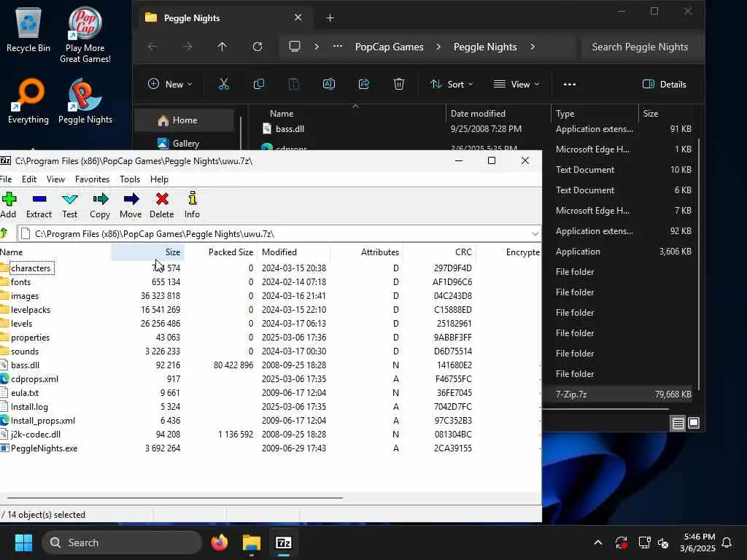Switch Explorer to details list view
Image resolution: width=747 pixels, height=560 pixels.
click(678, 423)
